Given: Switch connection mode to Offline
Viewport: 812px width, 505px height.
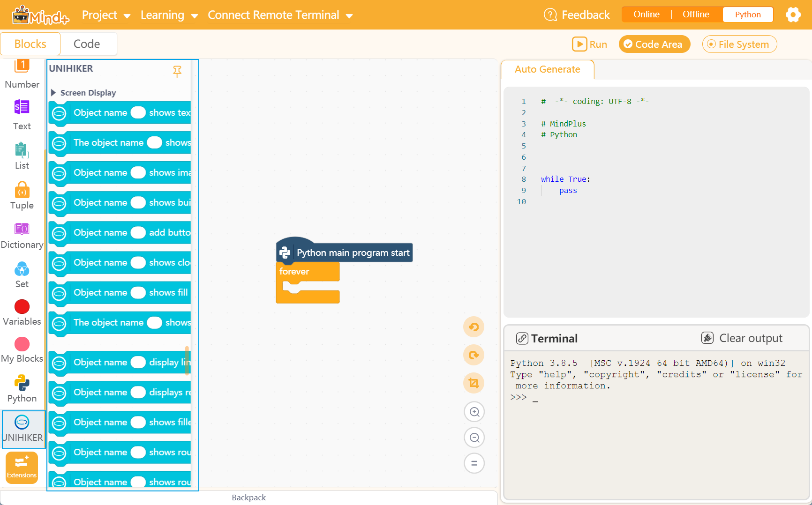Looking at the screenshot, I should point(695,14).
